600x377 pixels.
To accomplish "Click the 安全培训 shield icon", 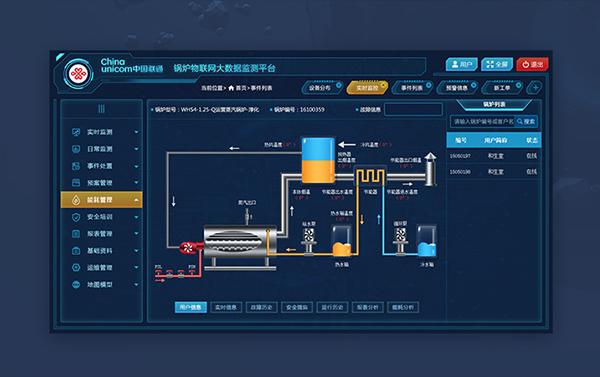I will pyautogui.click(x=76, y=217).
